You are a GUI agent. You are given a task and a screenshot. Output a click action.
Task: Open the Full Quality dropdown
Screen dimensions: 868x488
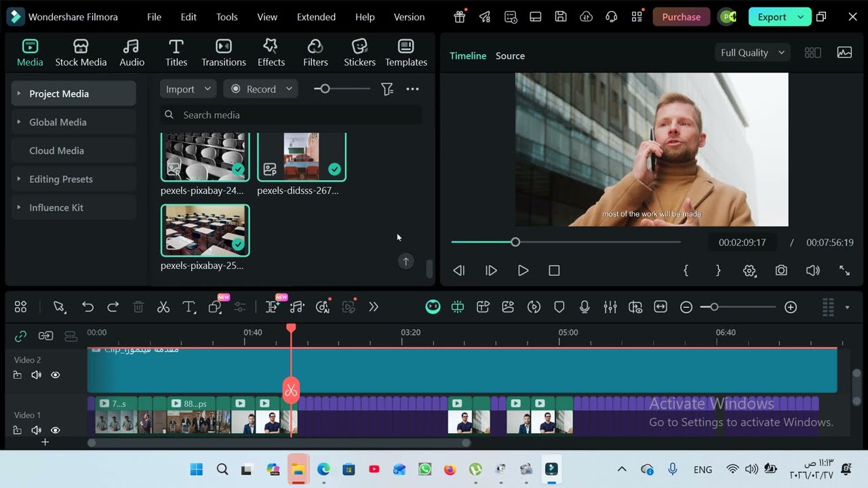pos(753,52)
